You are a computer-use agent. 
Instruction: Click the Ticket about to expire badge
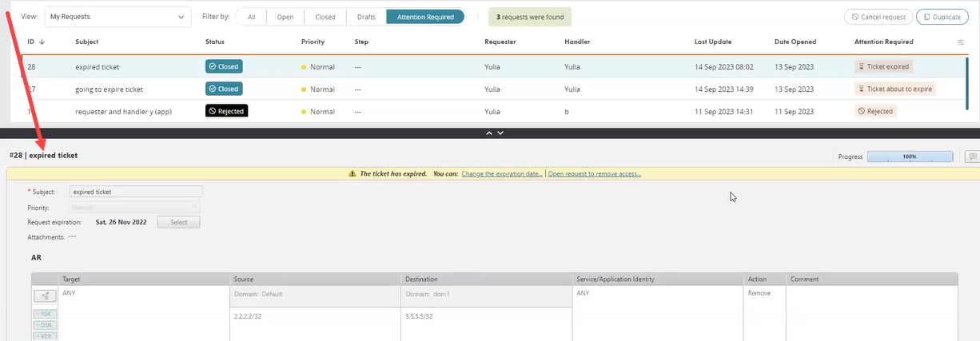894,89
